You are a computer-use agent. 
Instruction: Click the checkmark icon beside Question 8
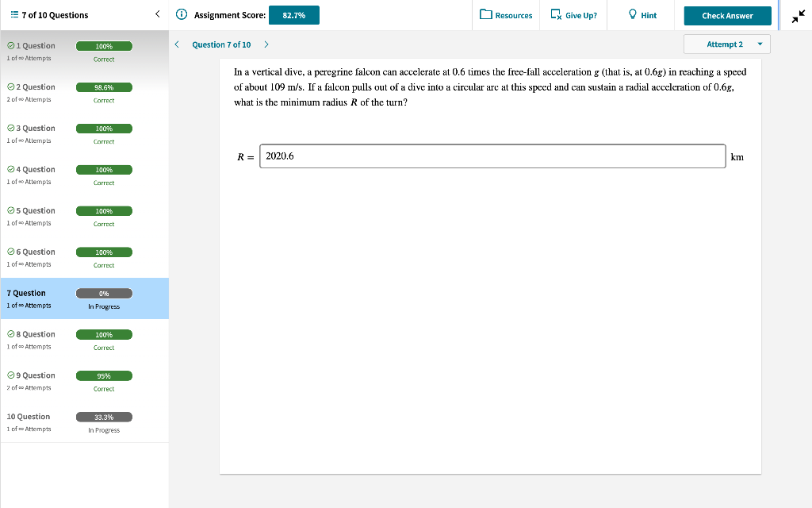[10, 334]
